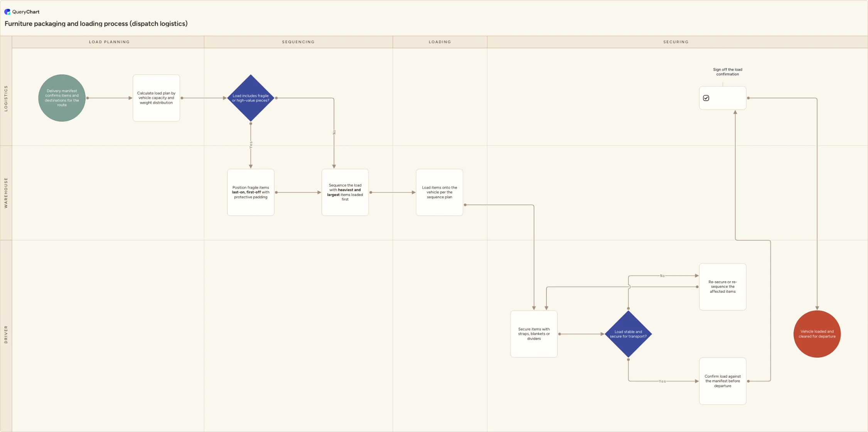
Task: Select the 'Sequence the load' task node
Action: tap(345, 192)
